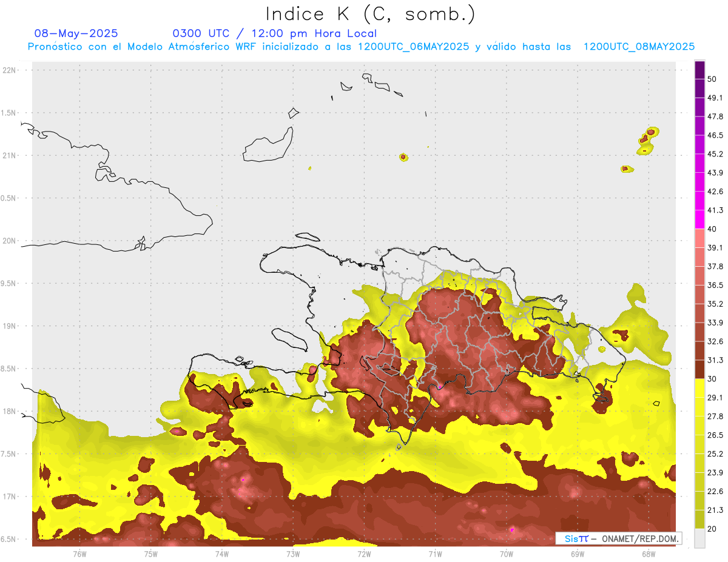Click the "46.5" value on the color scale

coord(715,135)
